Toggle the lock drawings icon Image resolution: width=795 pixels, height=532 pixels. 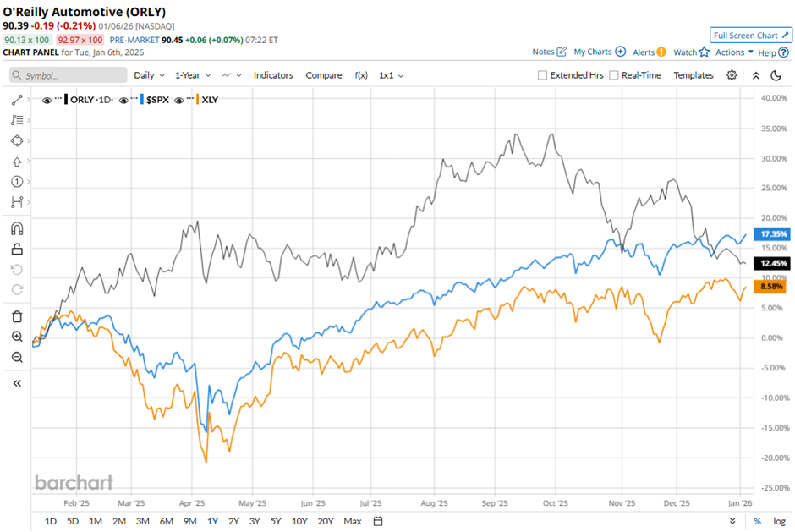[x=17, y=249]
